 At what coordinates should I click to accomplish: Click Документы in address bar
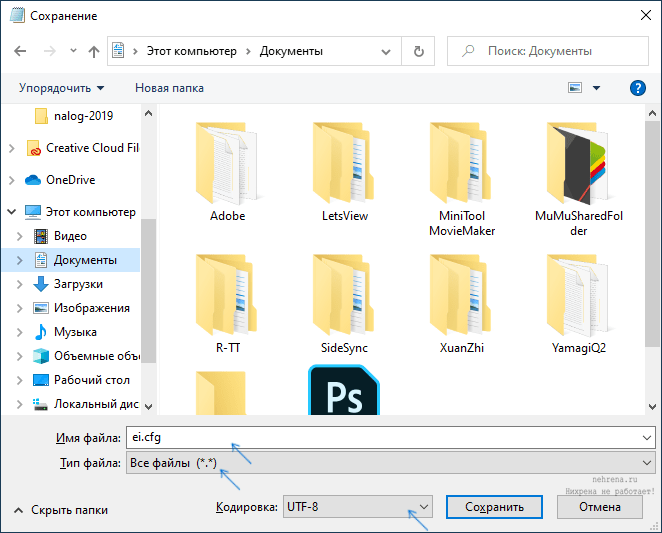point(291,51)
